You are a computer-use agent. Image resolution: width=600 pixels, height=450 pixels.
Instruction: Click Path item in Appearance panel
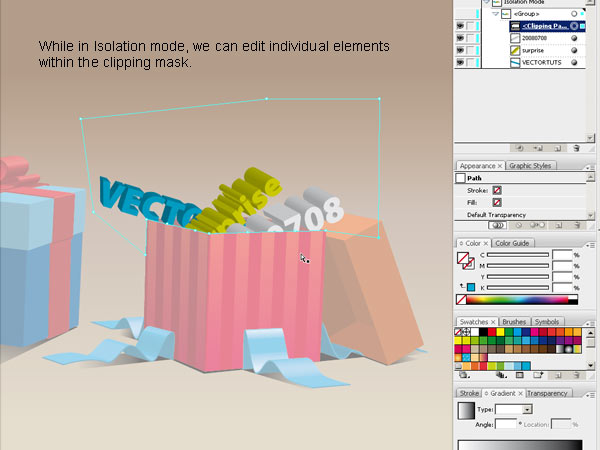tap(474, 178)
